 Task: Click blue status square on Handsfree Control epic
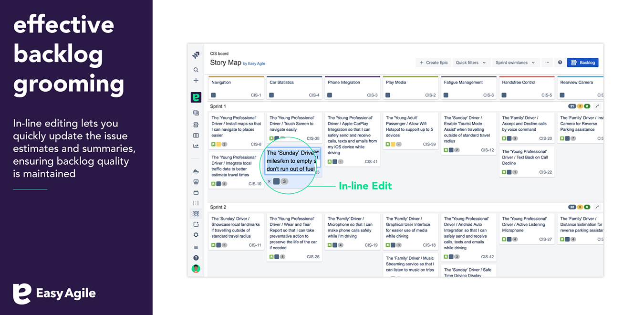click(505, 95)
